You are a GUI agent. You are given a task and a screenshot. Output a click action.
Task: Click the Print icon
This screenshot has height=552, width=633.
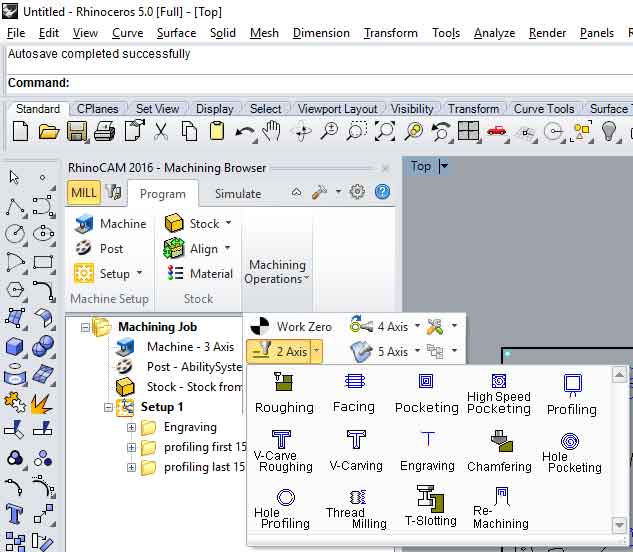105,132
